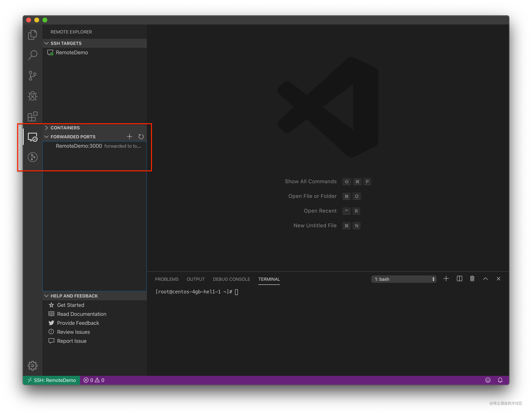Split the terminal panel

(x=459, y=279)
